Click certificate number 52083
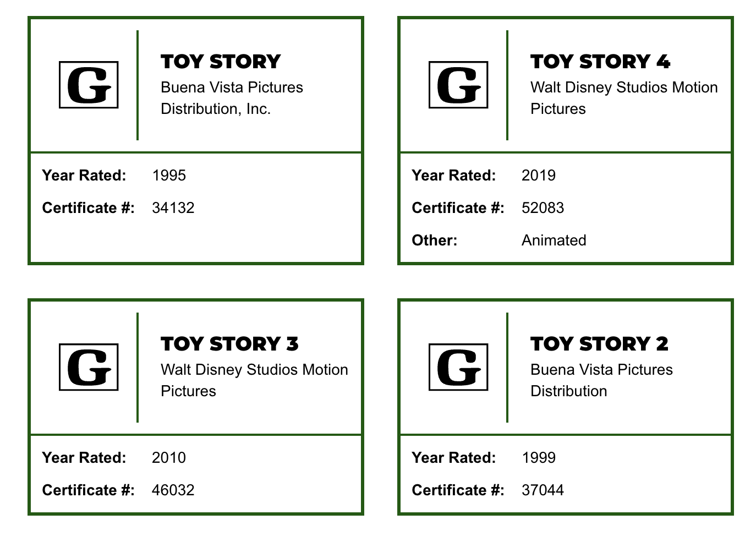Viewport: 756px width, 547px height. [x=543, y=208]
